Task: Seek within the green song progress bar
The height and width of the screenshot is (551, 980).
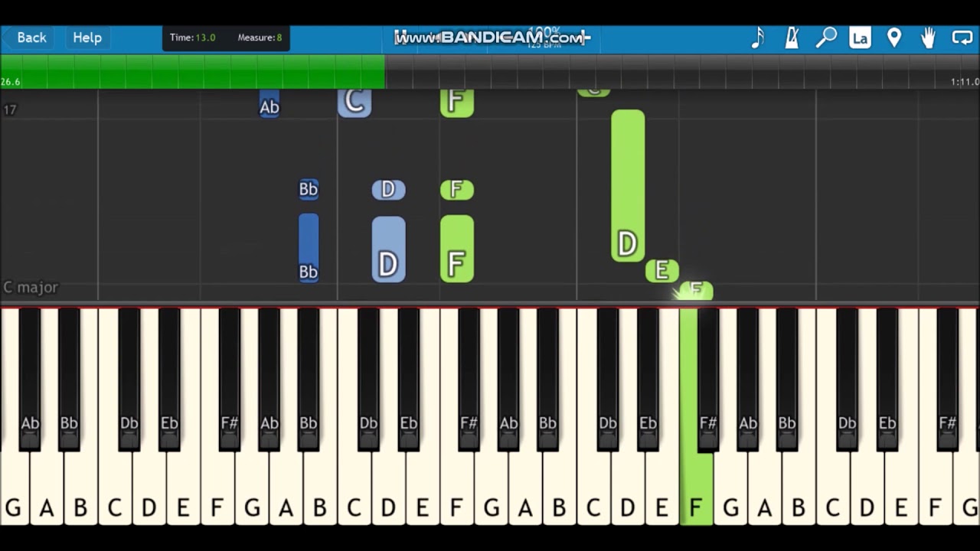Action: [192, 71]
